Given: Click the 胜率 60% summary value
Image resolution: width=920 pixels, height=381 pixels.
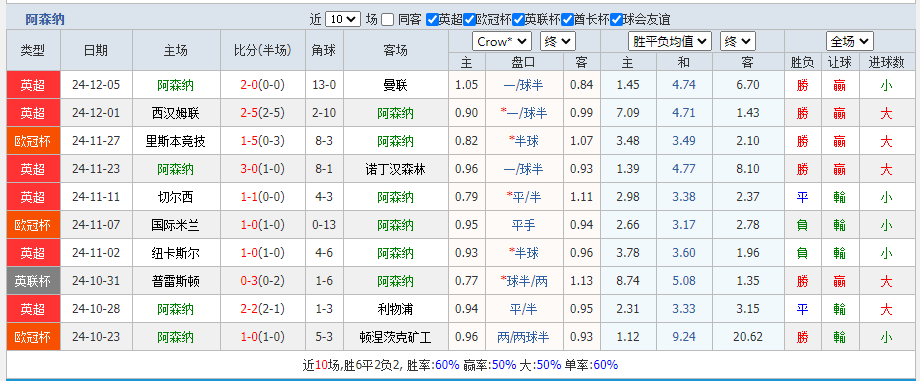Looking at the screenshot, I should 447,365.
